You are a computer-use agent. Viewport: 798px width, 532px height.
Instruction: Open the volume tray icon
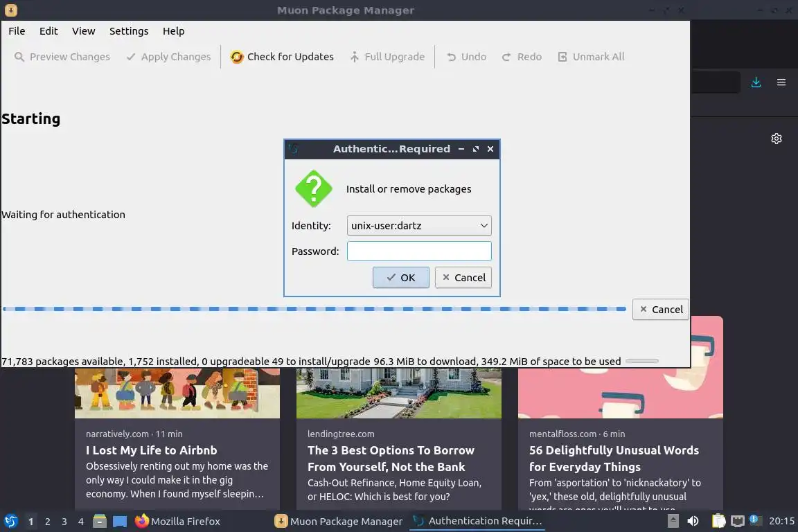693,522
